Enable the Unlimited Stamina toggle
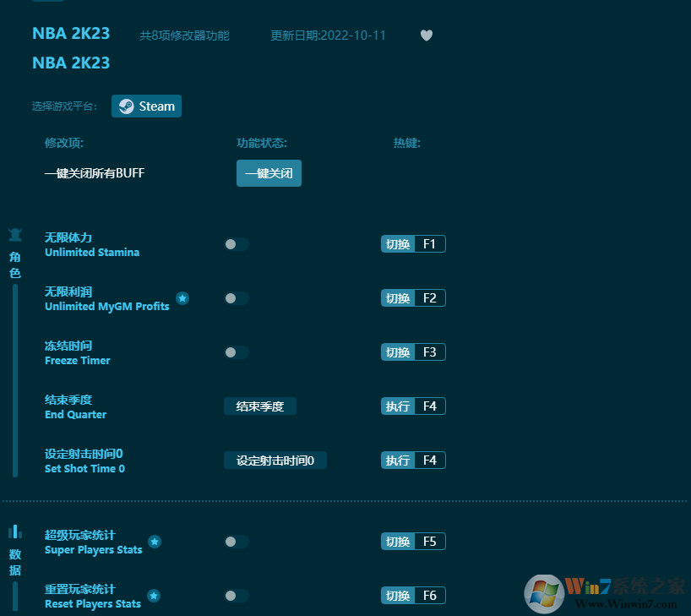 (236, 244)
